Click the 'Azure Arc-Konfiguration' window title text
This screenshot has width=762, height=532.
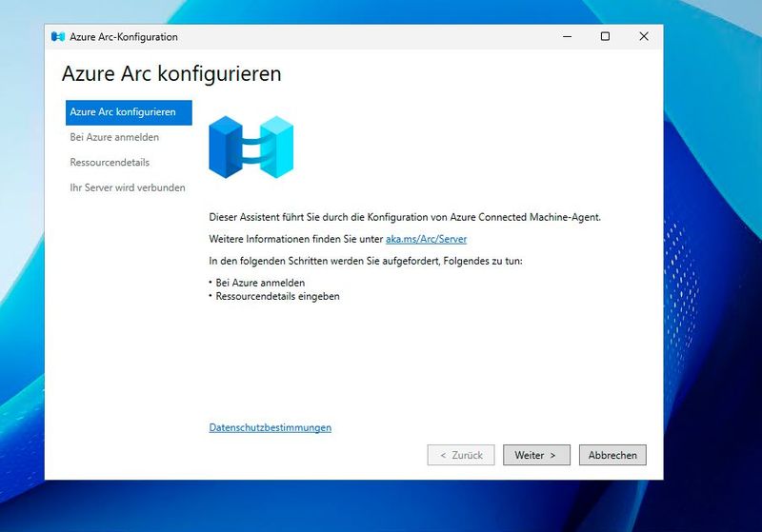pos(124,37)
